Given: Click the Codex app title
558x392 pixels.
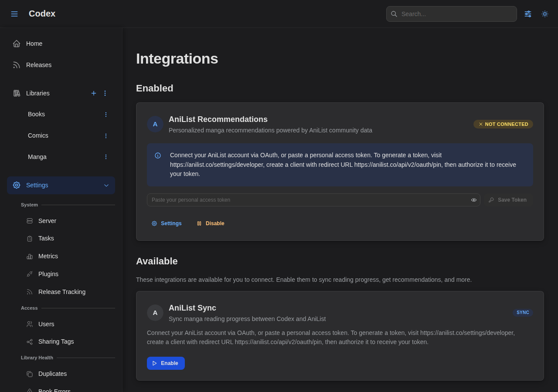Looking at the screenshot, I should coord(42,14).
